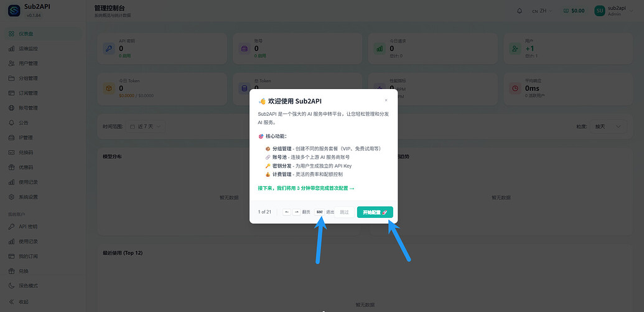The width and height of the screenshot is (644, 312).
Task: Click the '1 of 21' step counter
Action: click(264, 212)
